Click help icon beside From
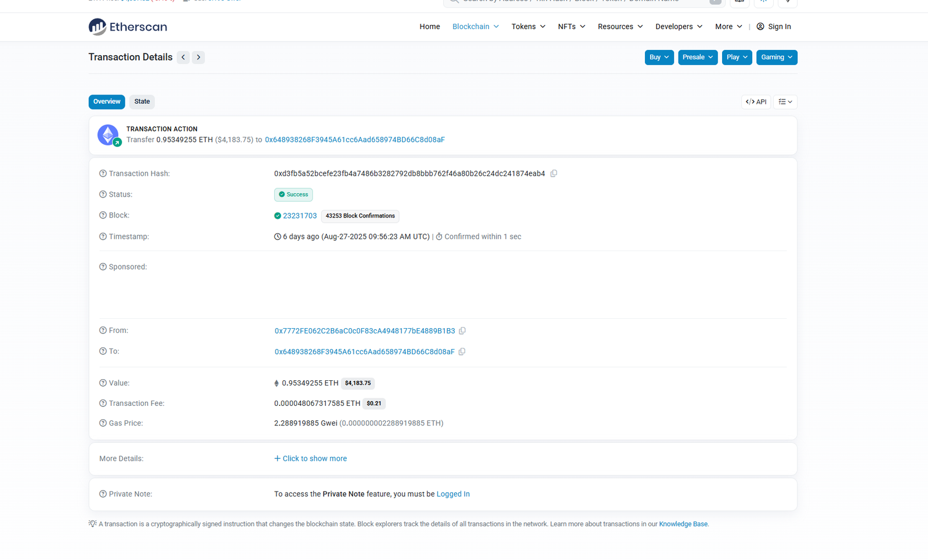Image resolution: width=928 pixels, height=560 pixels. [103, 330]
